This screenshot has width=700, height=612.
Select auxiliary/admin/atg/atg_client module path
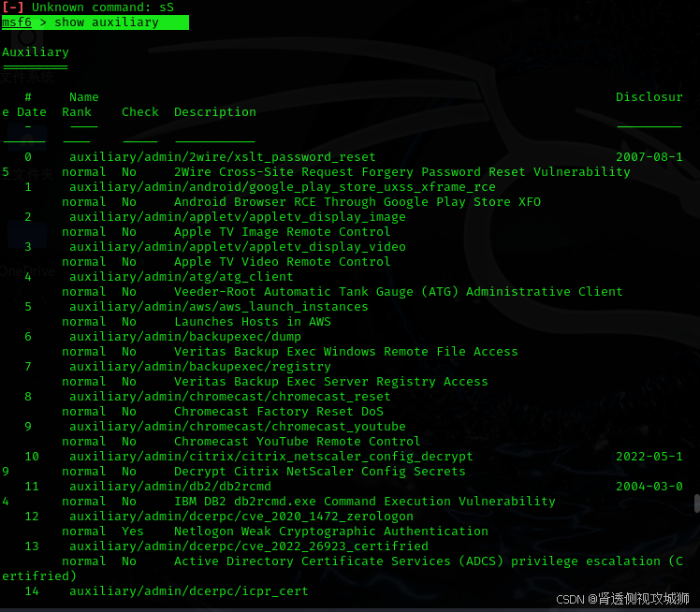click(x=182, y=276)
